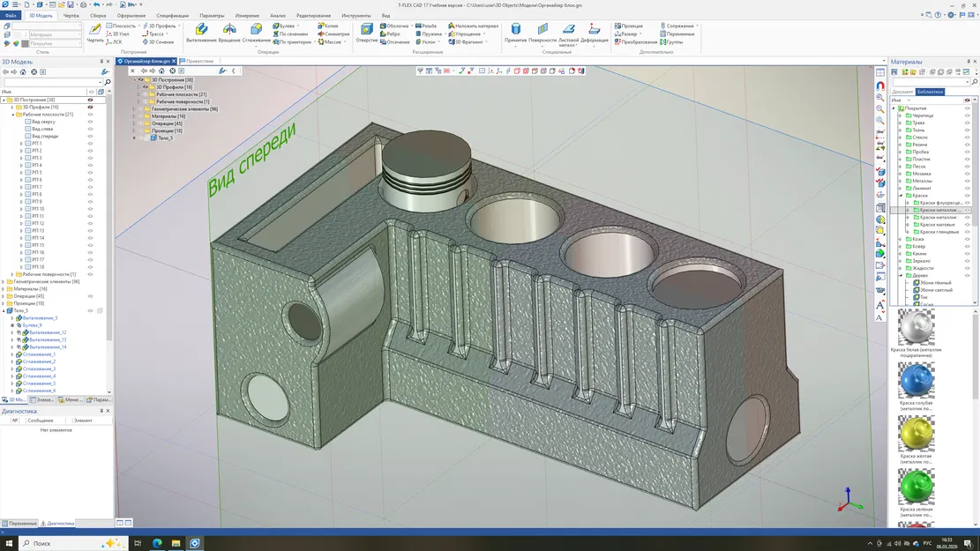The image size is (980, 551).
Task: Switch to the Библиотеки tab in Материалы panel
Action: (931, 92)
